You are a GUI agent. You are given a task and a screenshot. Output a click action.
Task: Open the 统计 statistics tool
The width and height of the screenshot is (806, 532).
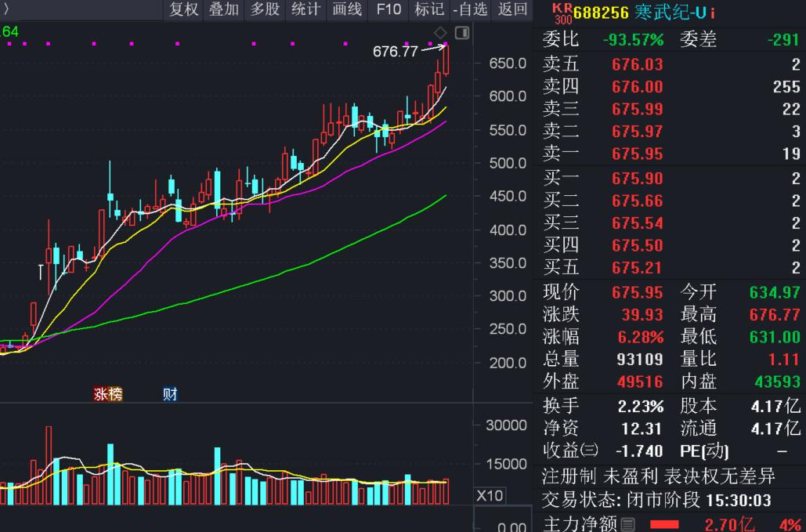tap(305, 11)
